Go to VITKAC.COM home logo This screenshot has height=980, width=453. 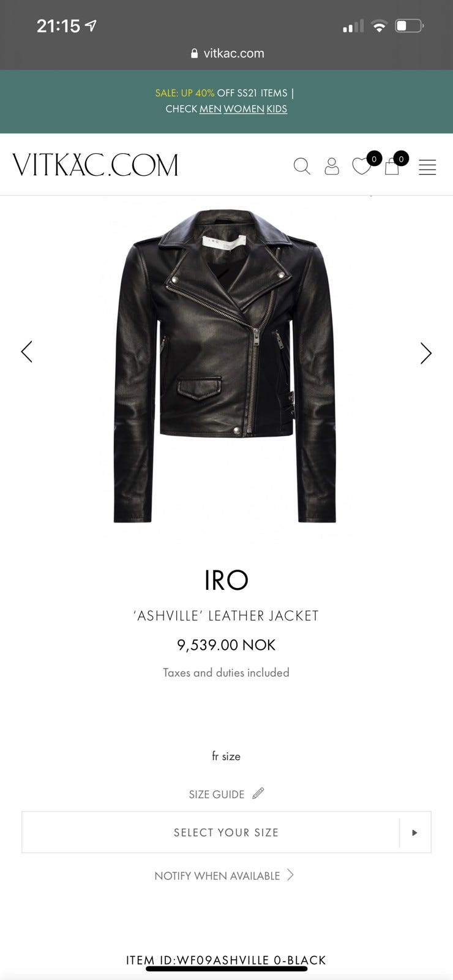[x=95, y=165]
